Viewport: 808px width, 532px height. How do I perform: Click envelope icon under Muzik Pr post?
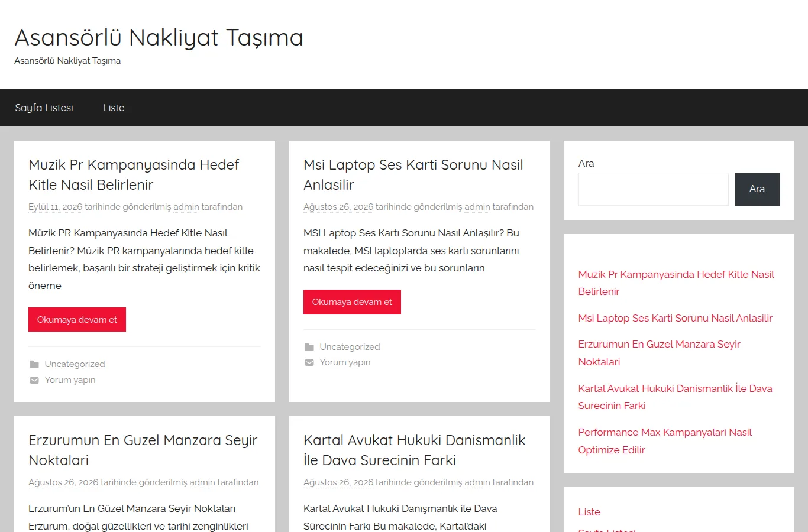tap(34, 380)
